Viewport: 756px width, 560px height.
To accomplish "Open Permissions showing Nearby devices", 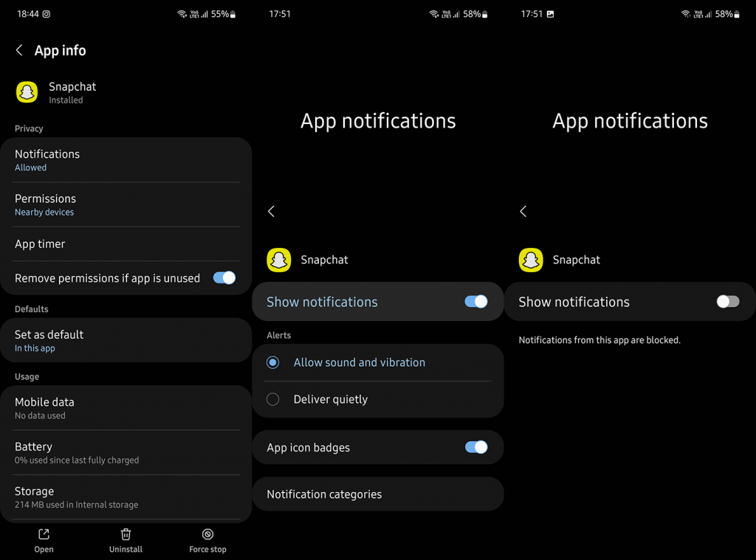I will 126,204.
